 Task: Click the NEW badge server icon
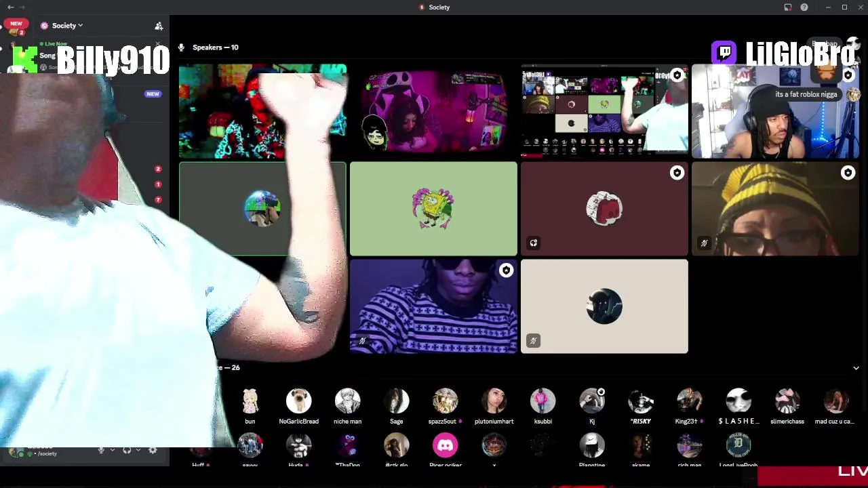pos(16,27)
